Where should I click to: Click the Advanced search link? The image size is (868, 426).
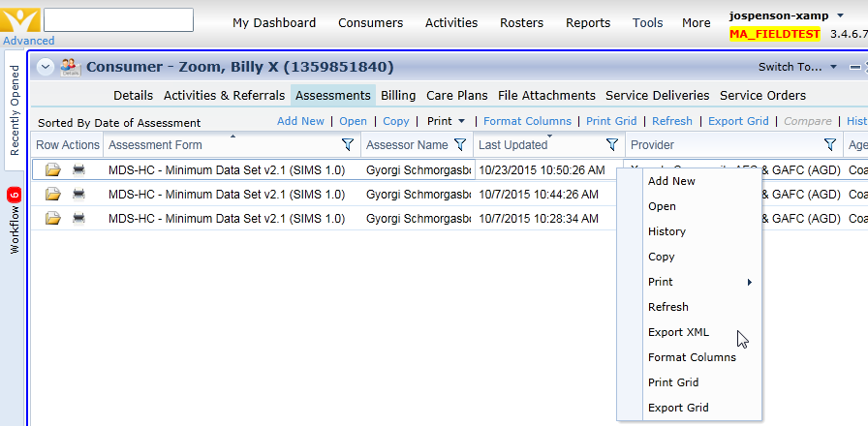pyautogui.click(x=29, y=41)
